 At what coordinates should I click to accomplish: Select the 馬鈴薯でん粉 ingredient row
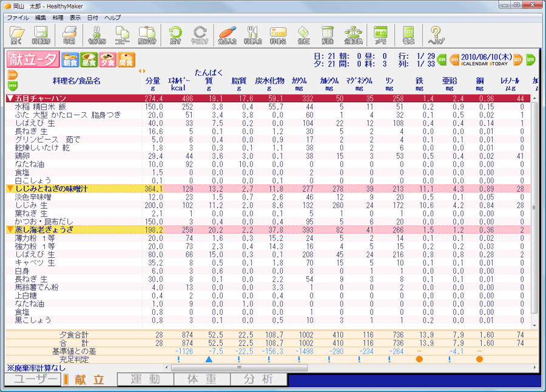pyautogui.click(x=268, y=288)
